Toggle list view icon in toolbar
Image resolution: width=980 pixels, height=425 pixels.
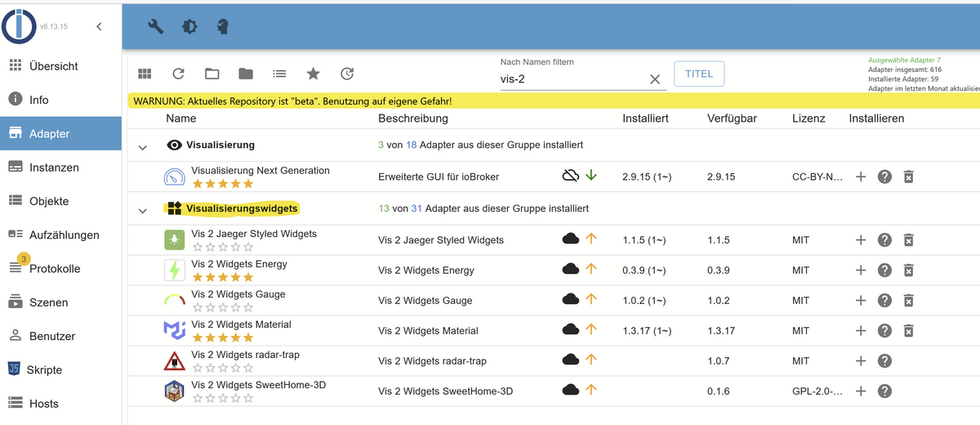coord(279,74)
